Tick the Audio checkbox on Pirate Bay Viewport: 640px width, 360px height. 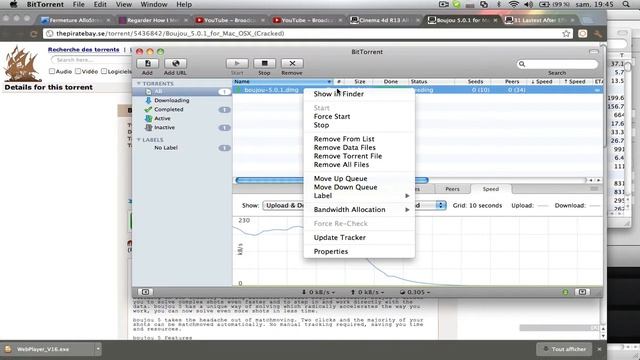tap(52, 71)
